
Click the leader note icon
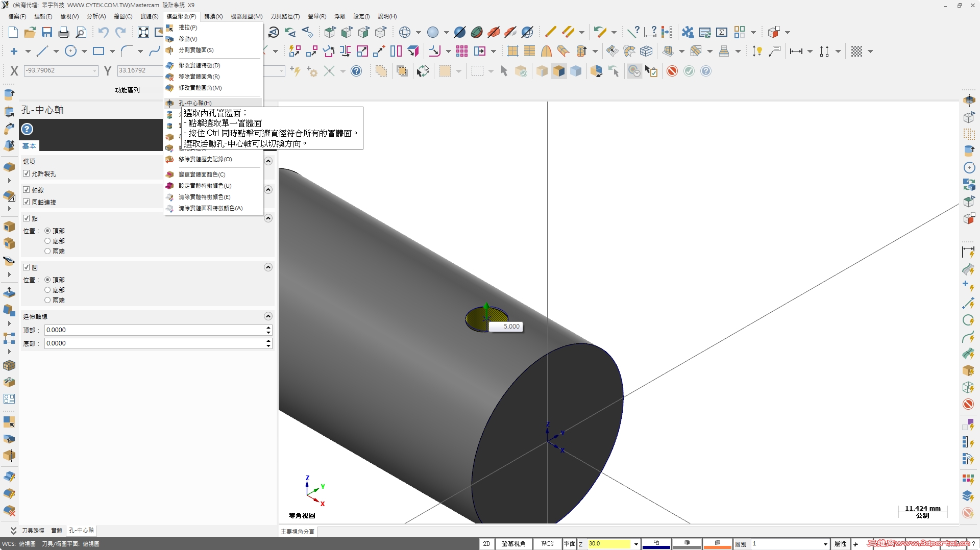(x=775, y=51)
